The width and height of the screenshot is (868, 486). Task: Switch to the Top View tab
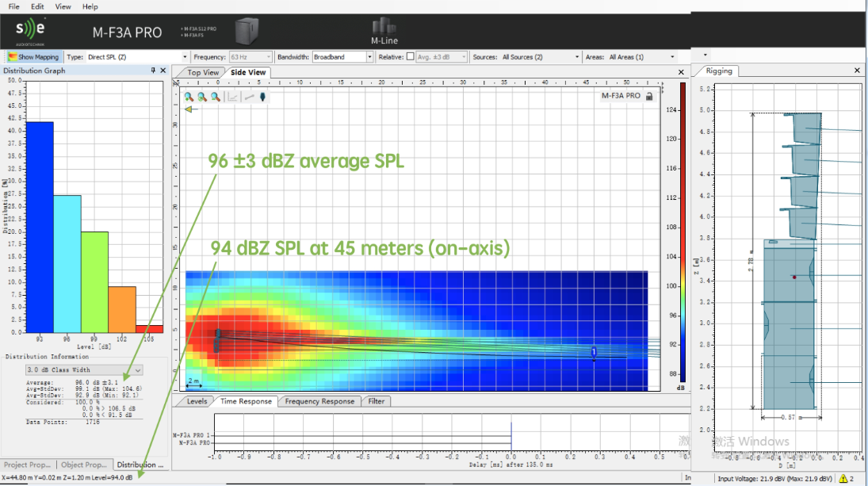pos(203,72)
